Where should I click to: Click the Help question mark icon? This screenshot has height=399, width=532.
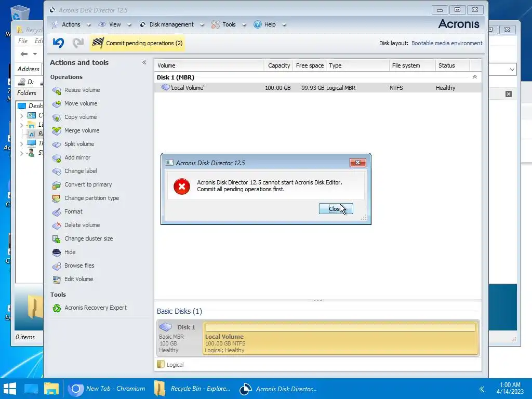click(258, 24)
